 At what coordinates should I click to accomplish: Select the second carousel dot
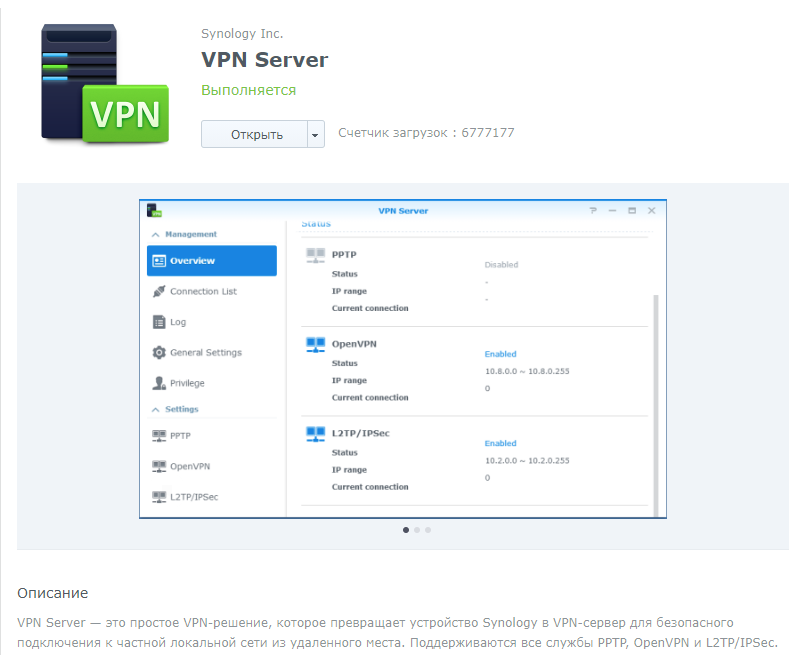pyautogui.click(x=417, y=530)
